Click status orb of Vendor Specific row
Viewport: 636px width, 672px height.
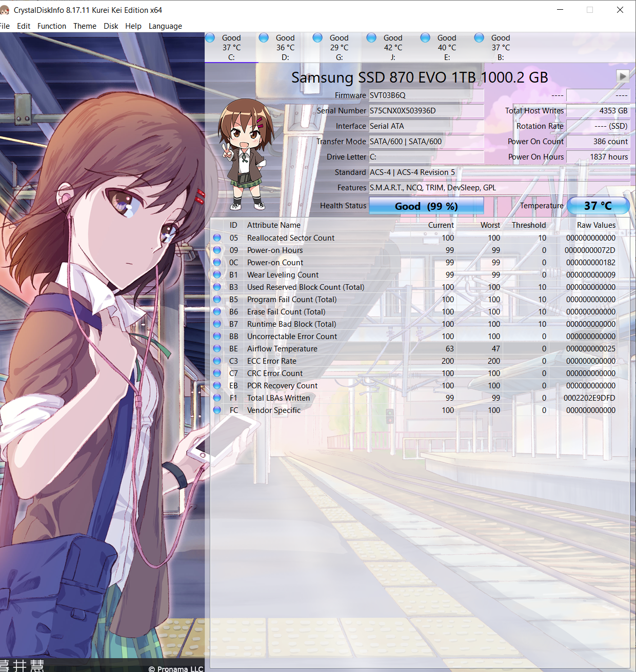pos(217,410)
